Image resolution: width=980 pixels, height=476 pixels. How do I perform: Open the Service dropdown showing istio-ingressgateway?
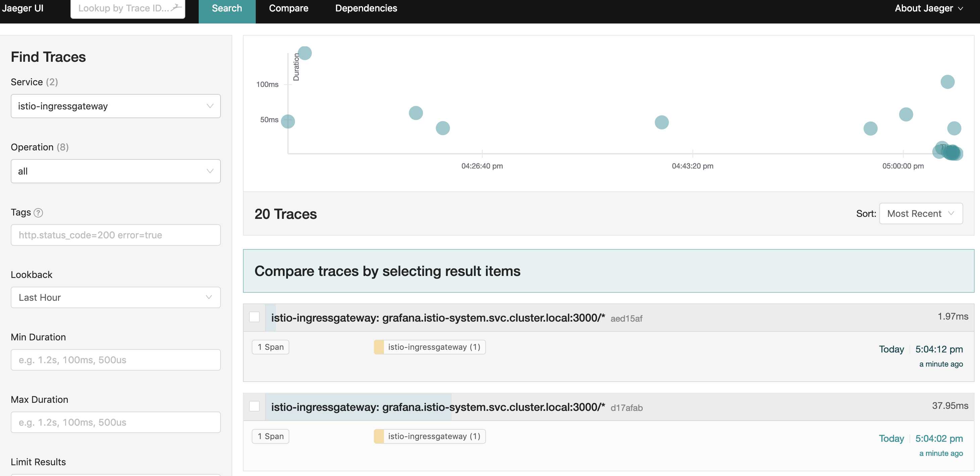coord(116,106)
